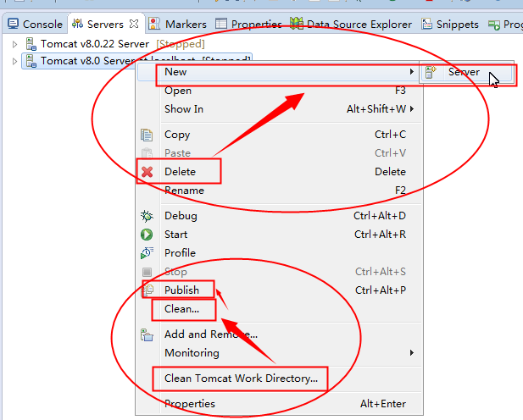This screenshot has width=523, height=420.
Task: Choose Clean Tomcat Work Directory...
Action: [280, 379]
